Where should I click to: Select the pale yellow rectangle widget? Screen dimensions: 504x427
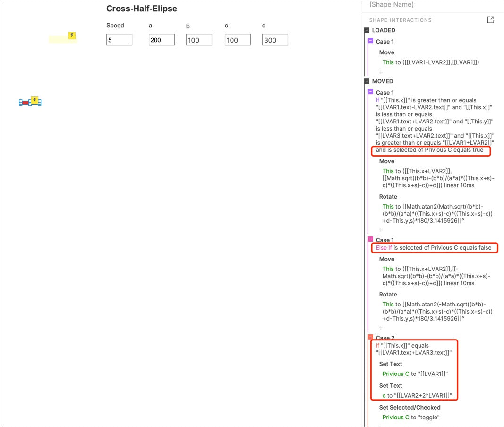click(x=59, y=40)
